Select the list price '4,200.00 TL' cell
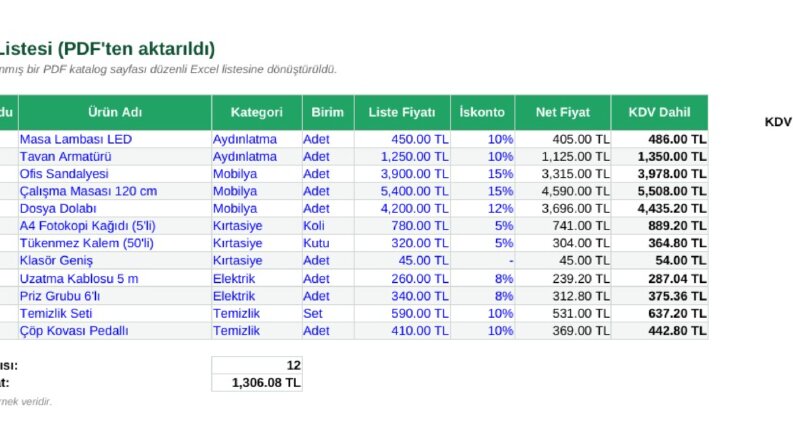Screen dimensions: 793x446 402,208
